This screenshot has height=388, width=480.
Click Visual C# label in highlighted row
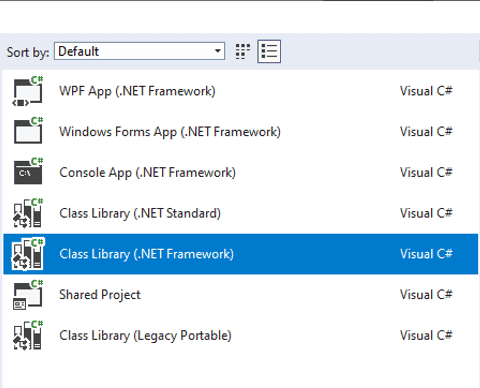pyautogui.click(x=426, y=254)
